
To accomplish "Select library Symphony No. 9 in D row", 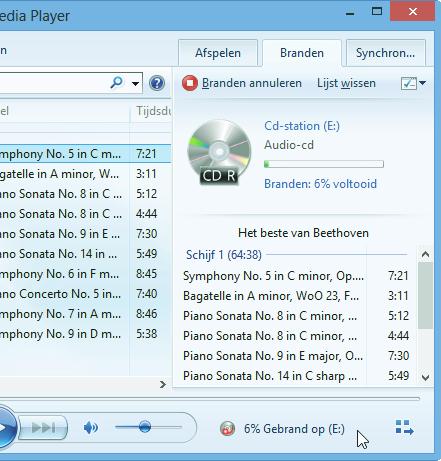I will pyautogui.click(x=85, y=334).
